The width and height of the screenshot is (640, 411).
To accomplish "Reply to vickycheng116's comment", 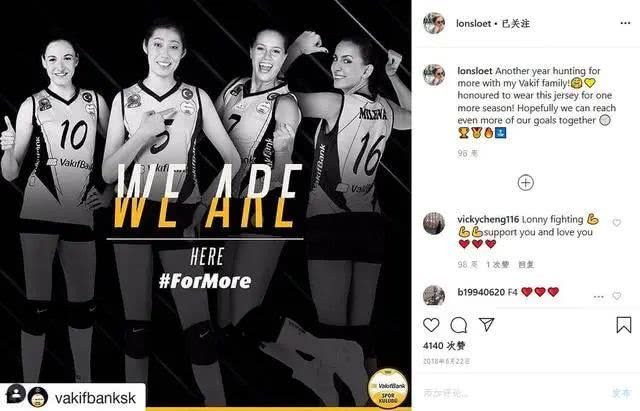I will point(526,264).
